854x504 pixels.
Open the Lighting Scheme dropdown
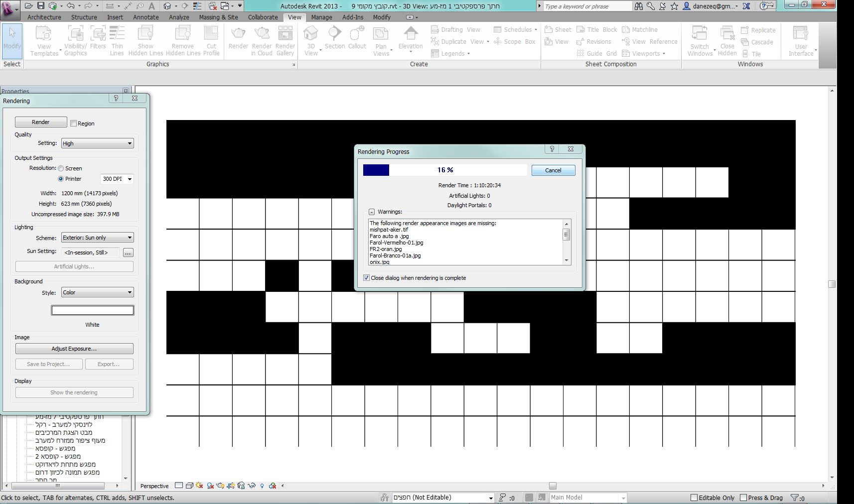(x=97, y=238)
